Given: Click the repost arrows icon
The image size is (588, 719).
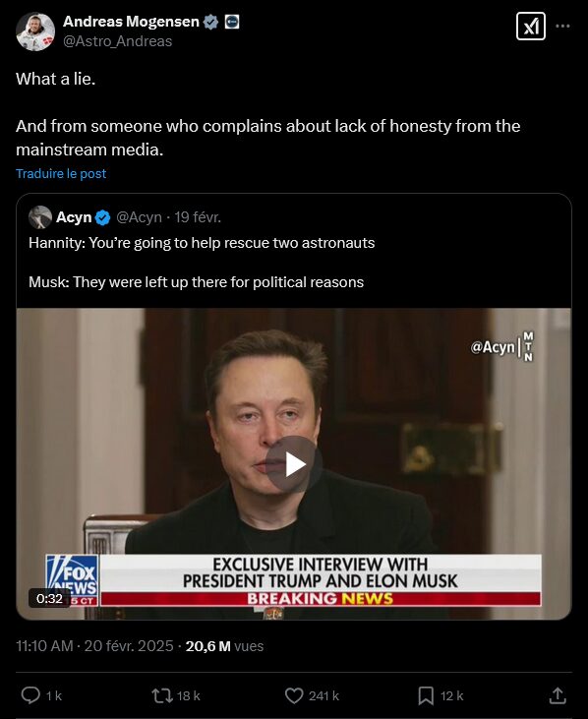Looking at the screenshot, I should click(x=162, y=695).
